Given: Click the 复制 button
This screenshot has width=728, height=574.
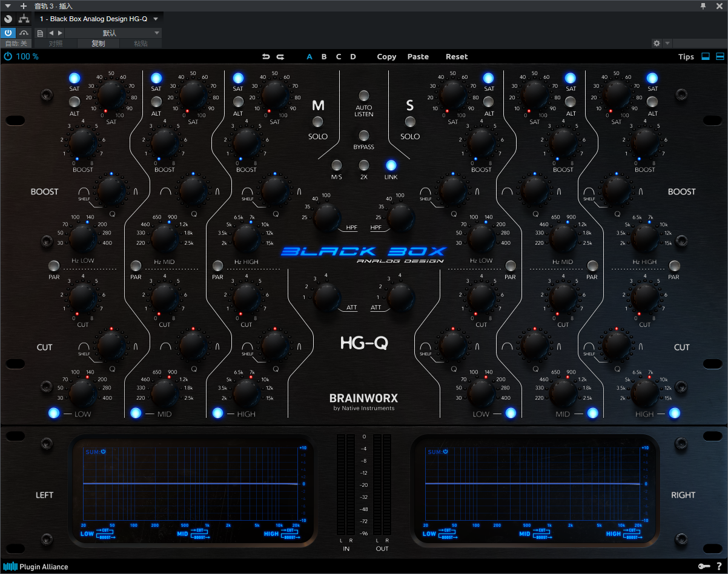Looking at the screenshot, I should point(98,44).
